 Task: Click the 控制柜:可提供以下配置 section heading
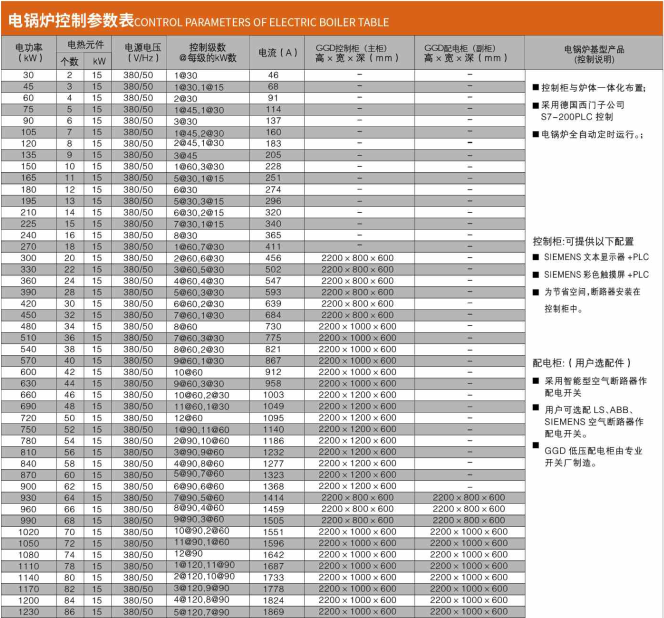(x=582, y=241)
